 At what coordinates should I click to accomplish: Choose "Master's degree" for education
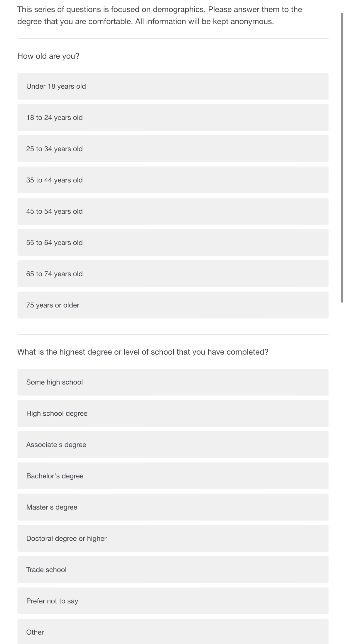tap(173, 507)
